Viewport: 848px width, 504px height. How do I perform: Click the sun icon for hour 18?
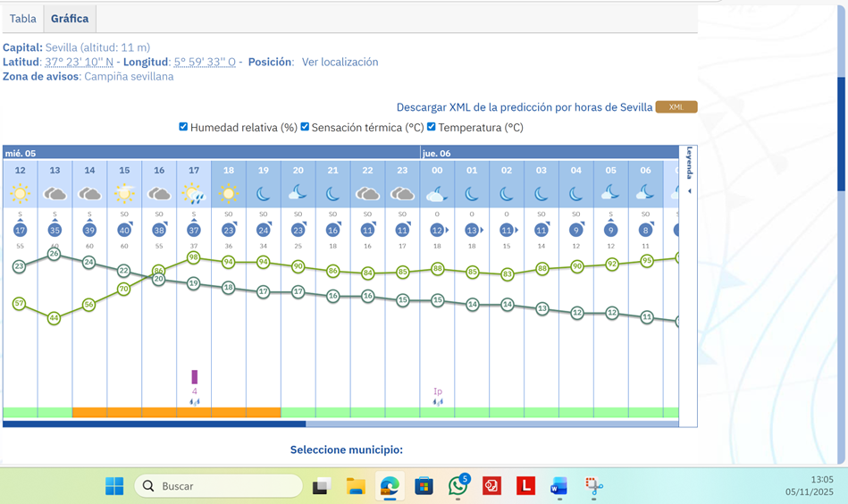(228, 193)
